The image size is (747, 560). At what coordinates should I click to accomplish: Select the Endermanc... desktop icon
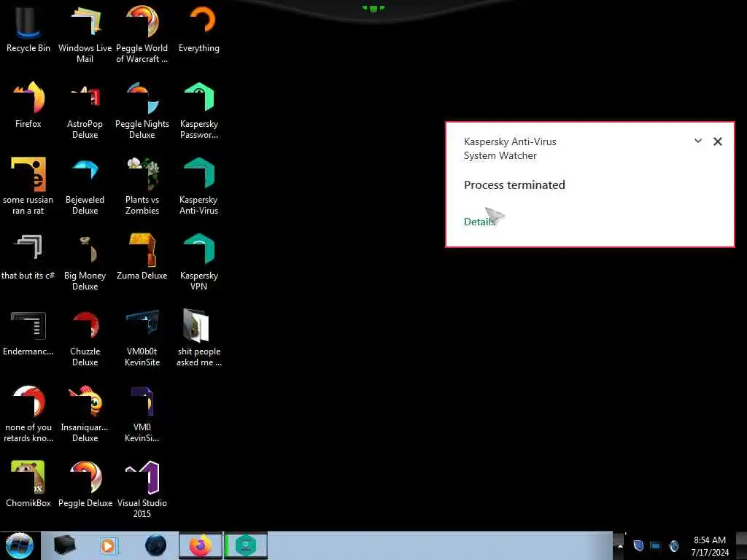tap(28, 332)
